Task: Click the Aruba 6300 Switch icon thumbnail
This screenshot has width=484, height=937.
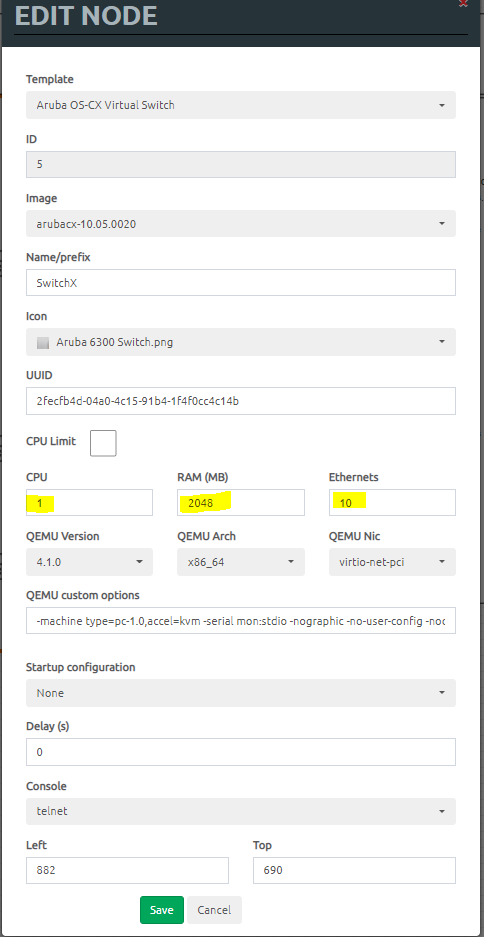Action: 43,343
